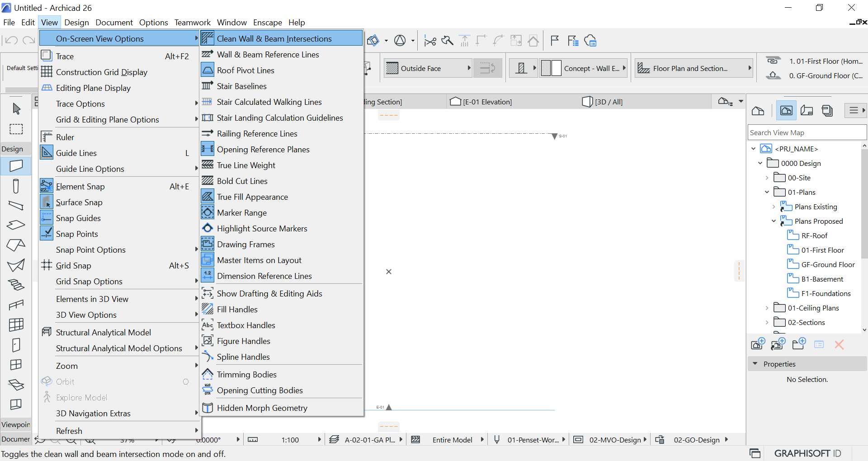Open the Layout Book navigator icon
868x461 pixels.
pyautogui.click(x=807, y=111)
